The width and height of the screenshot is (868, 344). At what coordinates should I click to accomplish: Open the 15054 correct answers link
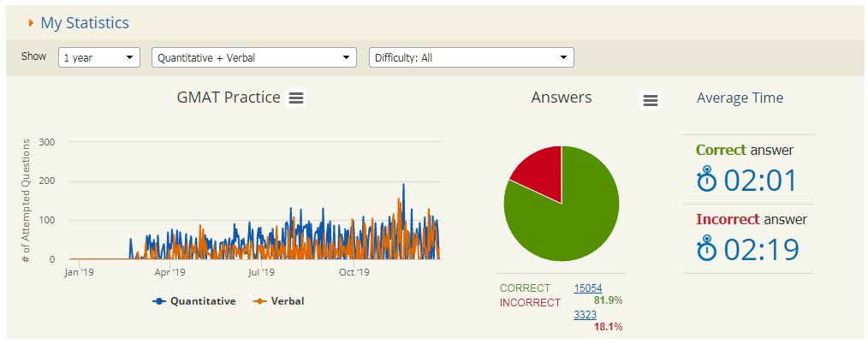click(x=589, y=288)
